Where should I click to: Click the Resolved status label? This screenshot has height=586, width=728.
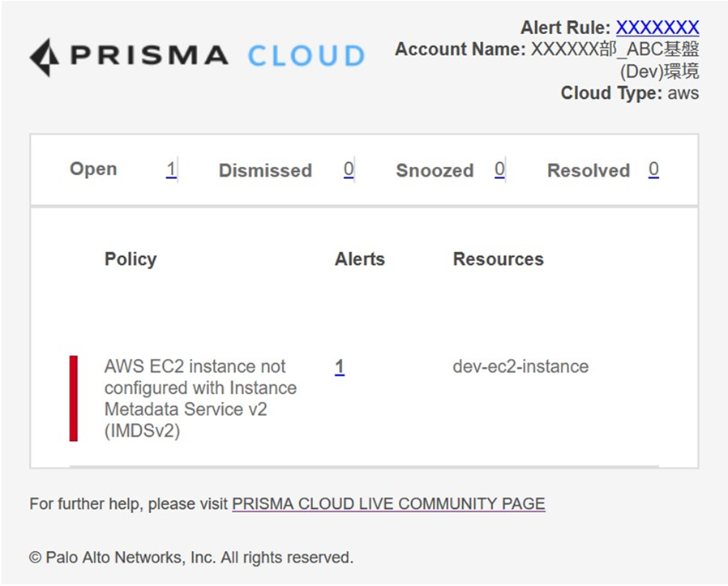click(589, 170)
